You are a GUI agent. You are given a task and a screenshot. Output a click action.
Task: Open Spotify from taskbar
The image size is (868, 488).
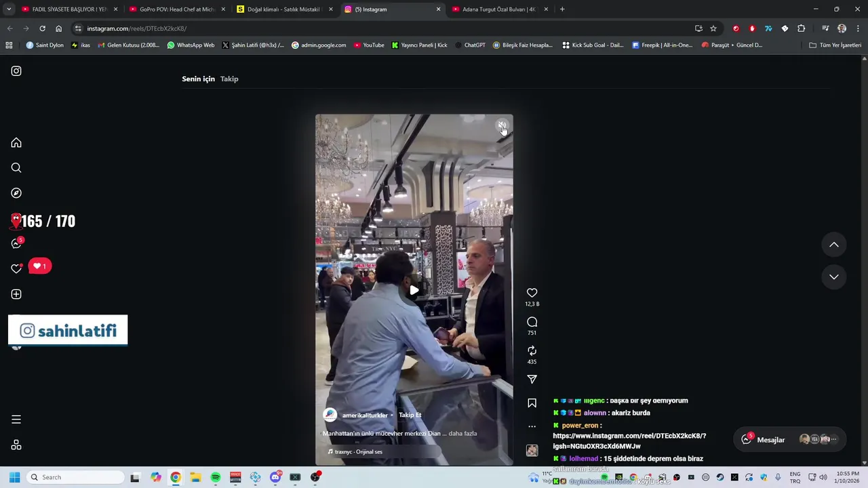click(216, 477)
